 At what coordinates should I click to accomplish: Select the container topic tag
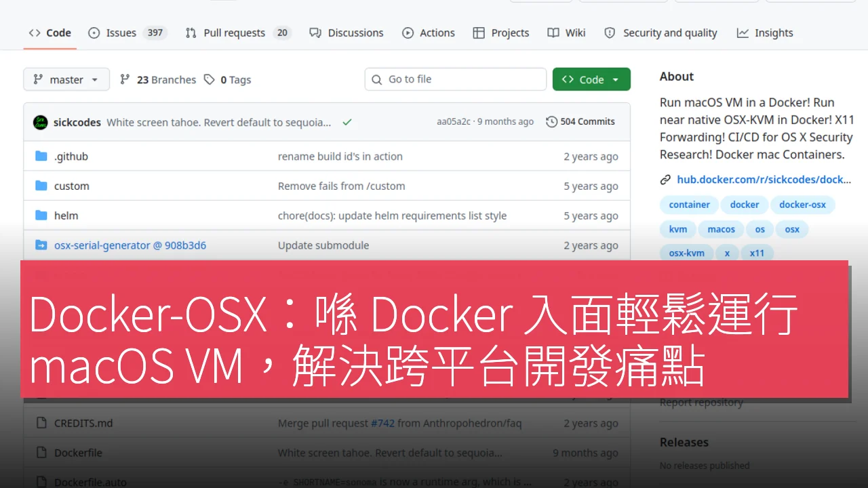689,205
